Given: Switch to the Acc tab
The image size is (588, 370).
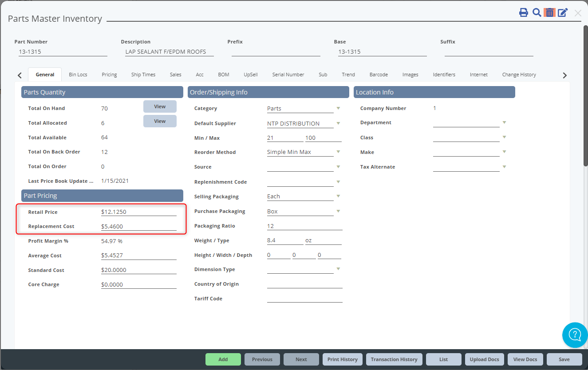Looking at the screenshot, I should click(200, 75).
